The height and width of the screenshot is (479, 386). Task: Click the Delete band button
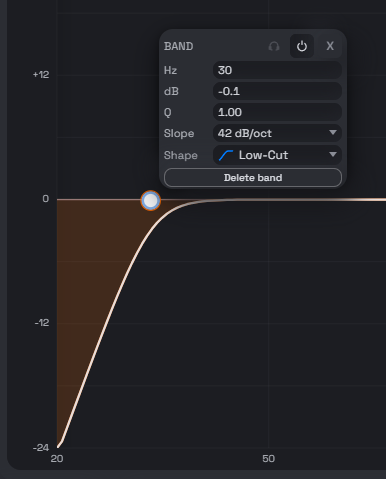pyautogui.click(x=253, y=178)
